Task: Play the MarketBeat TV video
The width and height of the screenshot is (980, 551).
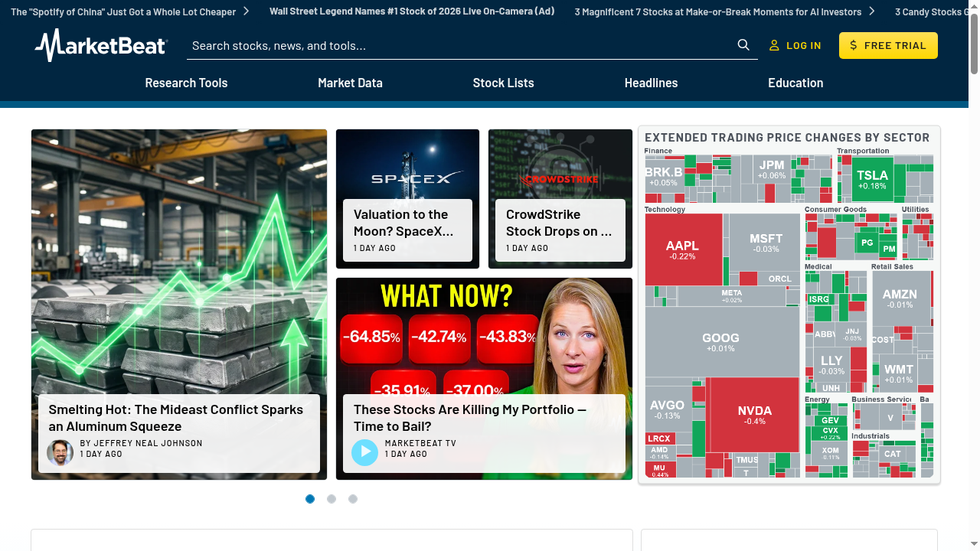Action: click(x=364, y=452)
